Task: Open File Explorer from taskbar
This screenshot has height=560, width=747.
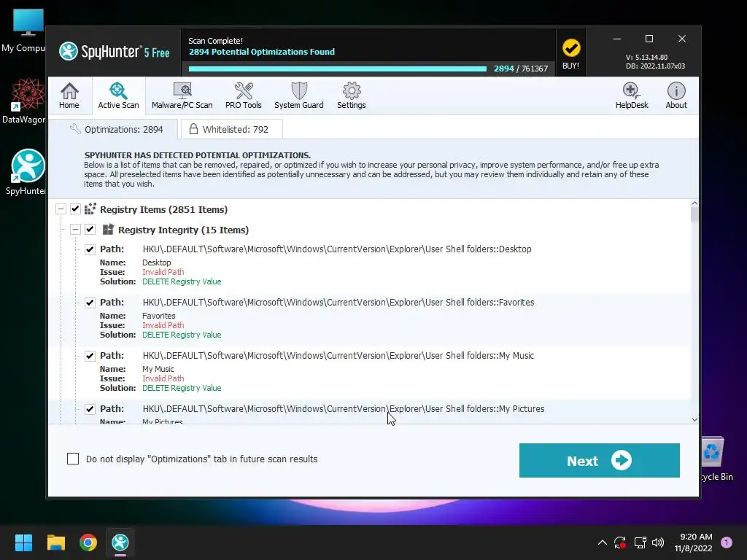Action: [x=55, y=542]
